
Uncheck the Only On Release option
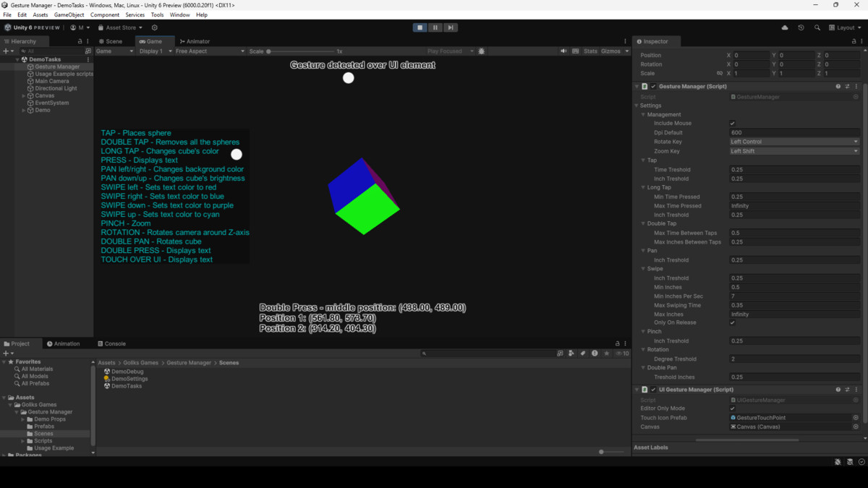[733, 323]
